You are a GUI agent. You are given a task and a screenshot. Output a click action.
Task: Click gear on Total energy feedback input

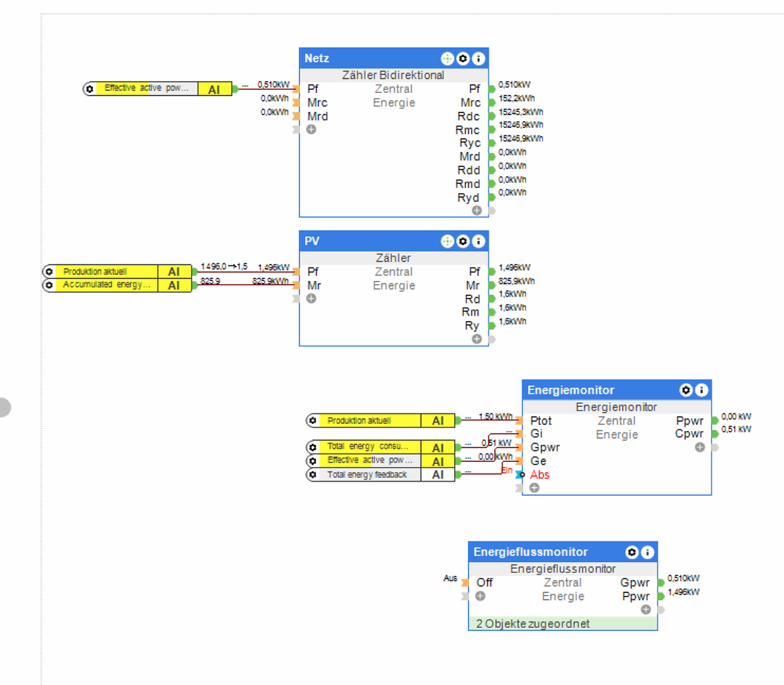(313, 474)
